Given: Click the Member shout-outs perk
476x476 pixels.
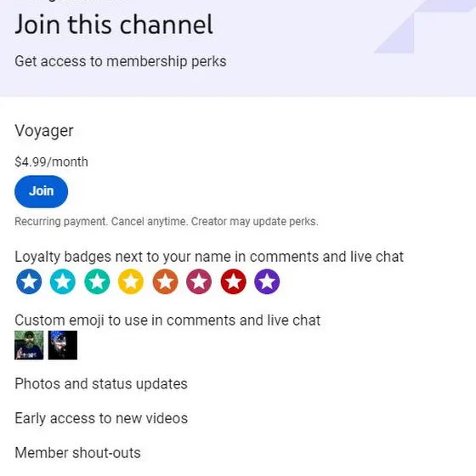Looking at the screenshot, I should (x=77, y=453).
